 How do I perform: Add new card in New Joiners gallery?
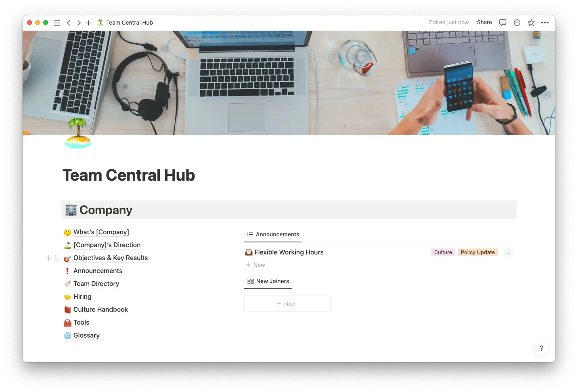pyautogui.click(x=287, y=304)
